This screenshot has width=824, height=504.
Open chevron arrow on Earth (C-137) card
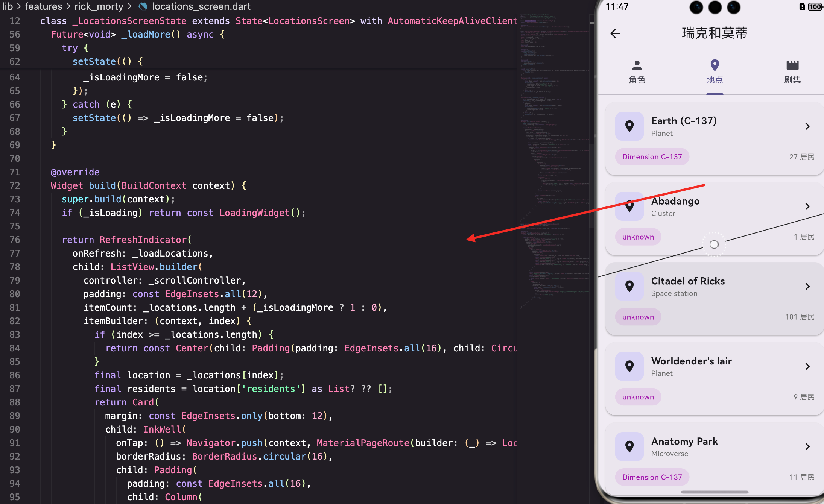point(807,126)
